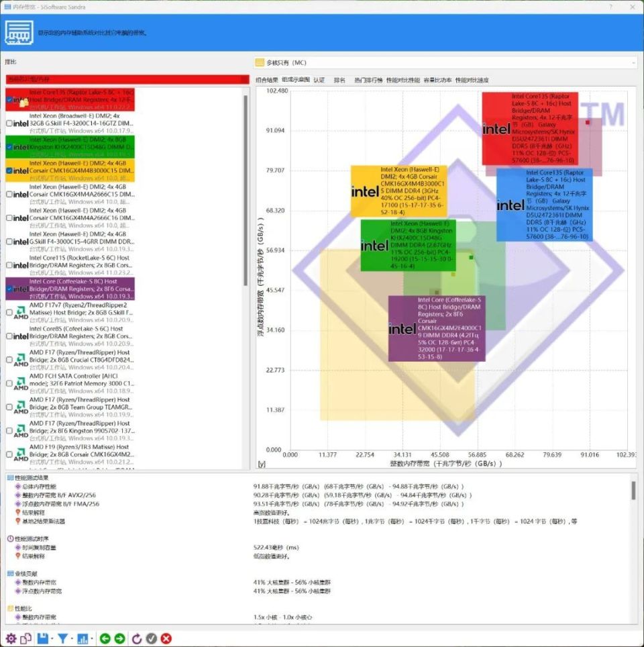This screenshot has width=644, height=647.
Task: Click the grey checkmark OK icon
Action: click(152, 638)
